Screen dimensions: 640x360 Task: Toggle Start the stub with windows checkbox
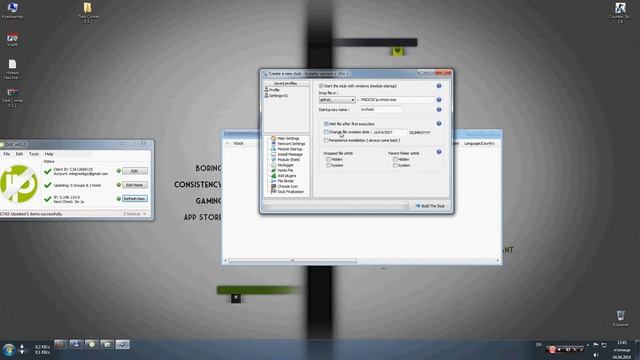tap(321, 86)
